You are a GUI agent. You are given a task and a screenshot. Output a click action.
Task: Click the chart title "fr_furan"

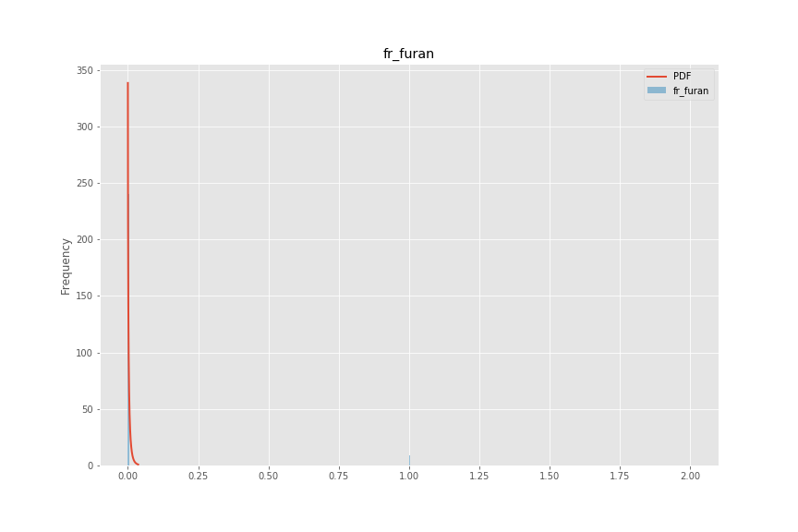click(408, 54)
